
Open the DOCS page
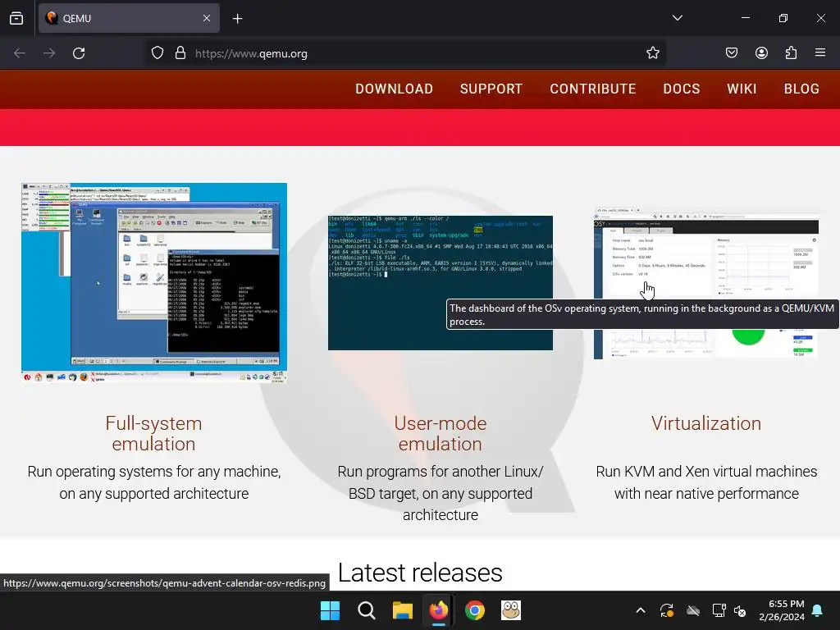coord(682,89)
